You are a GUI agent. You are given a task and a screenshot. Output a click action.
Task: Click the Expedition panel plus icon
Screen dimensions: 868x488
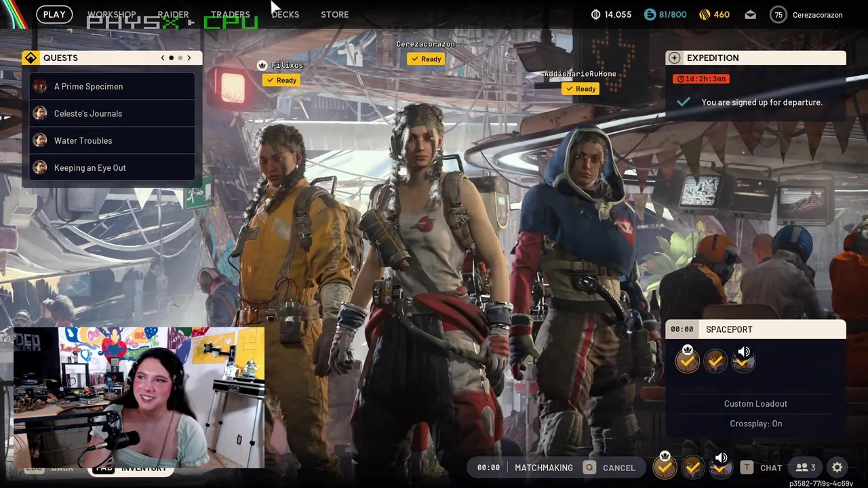coord(674,58)
